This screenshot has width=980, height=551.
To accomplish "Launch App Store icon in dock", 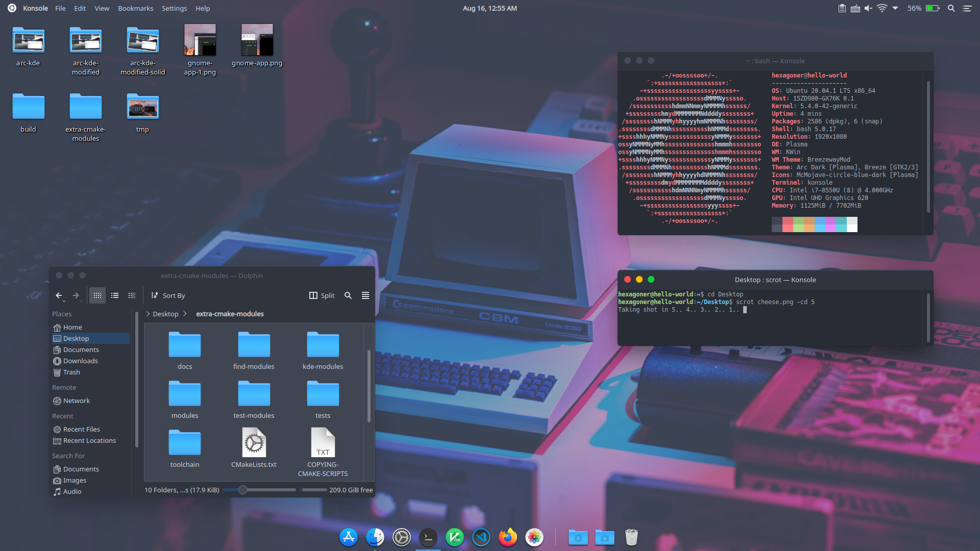I will click(349, 537).
